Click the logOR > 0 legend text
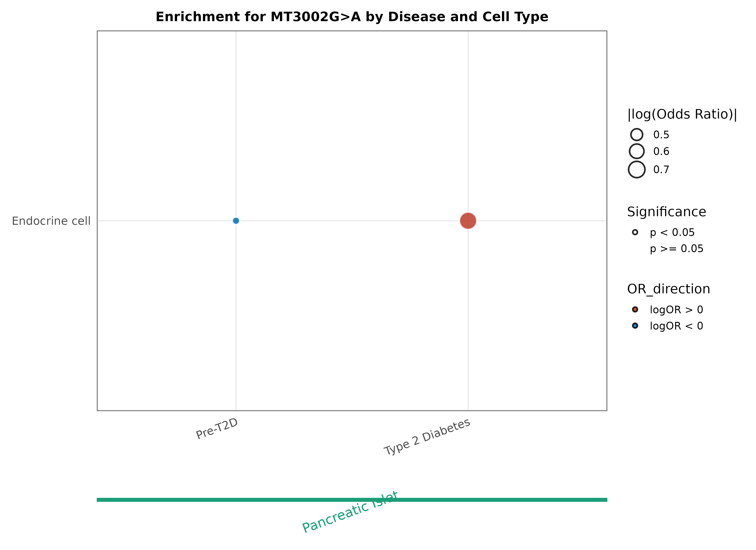This screenshot has width=756, height=550. 676,310
